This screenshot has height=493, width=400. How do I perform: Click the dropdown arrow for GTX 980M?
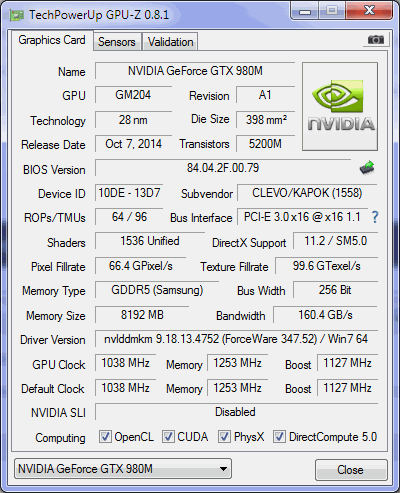click(224, 469)
